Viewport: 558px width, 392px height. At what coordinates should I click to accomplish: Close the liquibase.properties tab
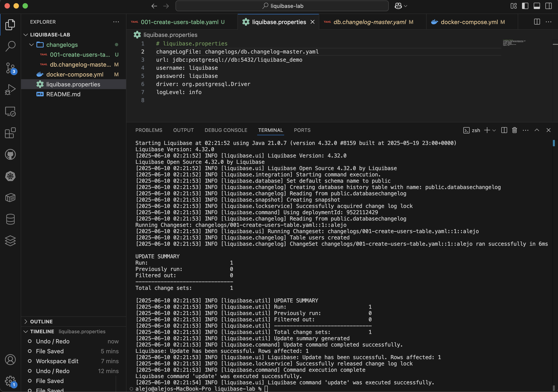[313, 22]
